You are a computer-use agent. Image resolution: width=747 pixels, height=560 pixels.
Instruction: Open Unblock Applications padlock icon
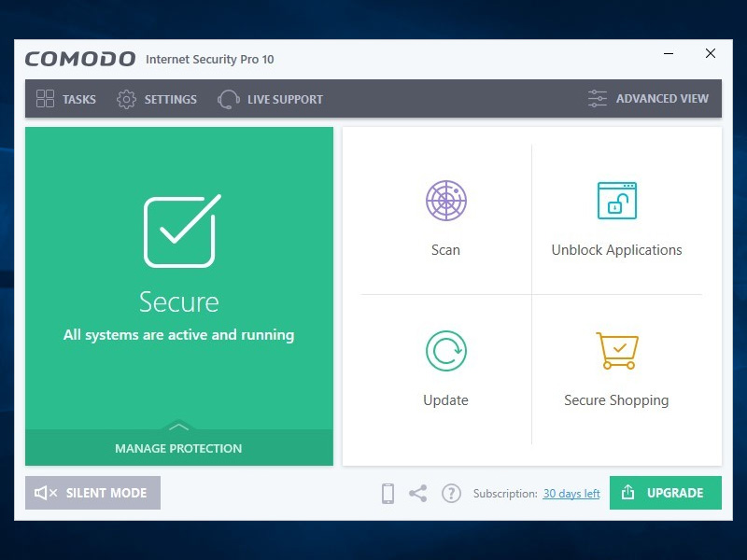pos(616,201)
